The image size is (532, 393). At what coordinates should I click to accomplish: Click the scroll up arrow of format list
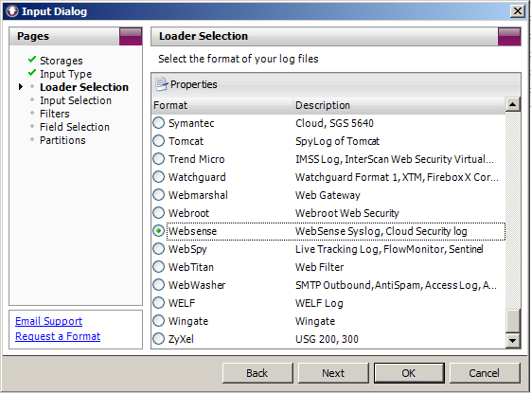(x=513, y=104)
